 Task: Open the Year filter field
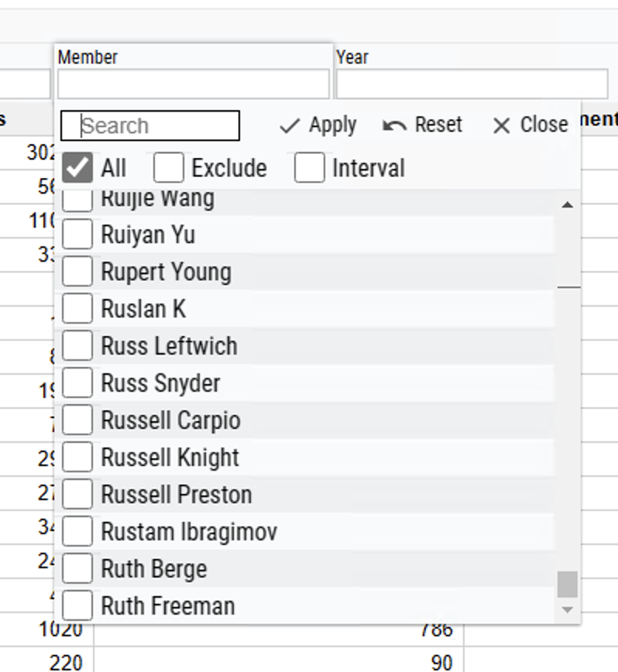(x=471, y=84)
